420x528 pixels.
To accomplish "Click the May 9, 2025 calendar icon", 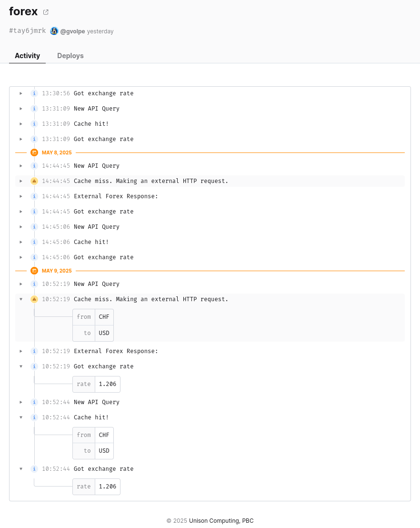I will [x=34, y=271].
